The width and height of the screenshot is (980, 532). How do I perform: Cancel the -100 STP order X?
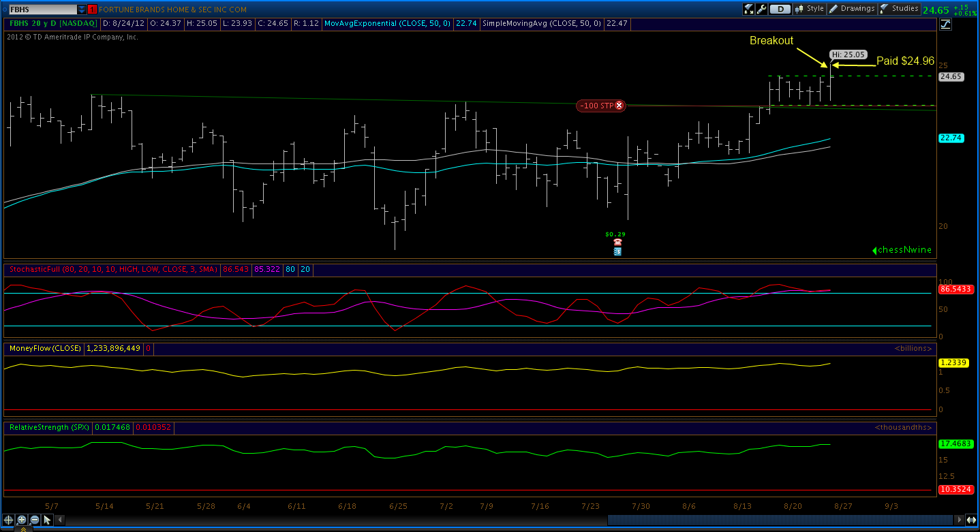pyautogui.click(x=619, y=106)
